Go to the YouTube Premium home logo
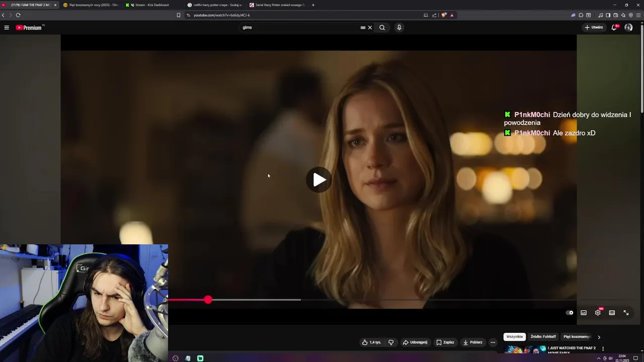This screenshot has width=644, height=362. click(30, 28)
